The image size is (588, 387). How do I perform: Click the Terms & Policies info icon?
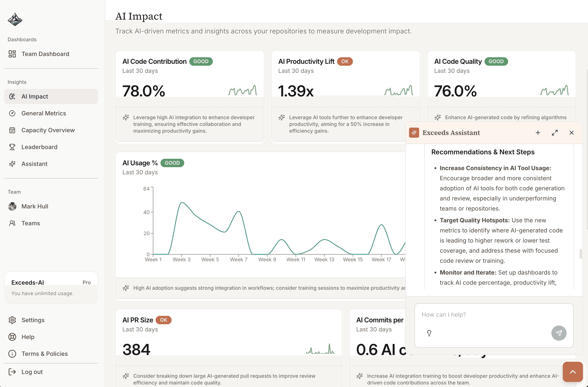click(x=12, y=354)
